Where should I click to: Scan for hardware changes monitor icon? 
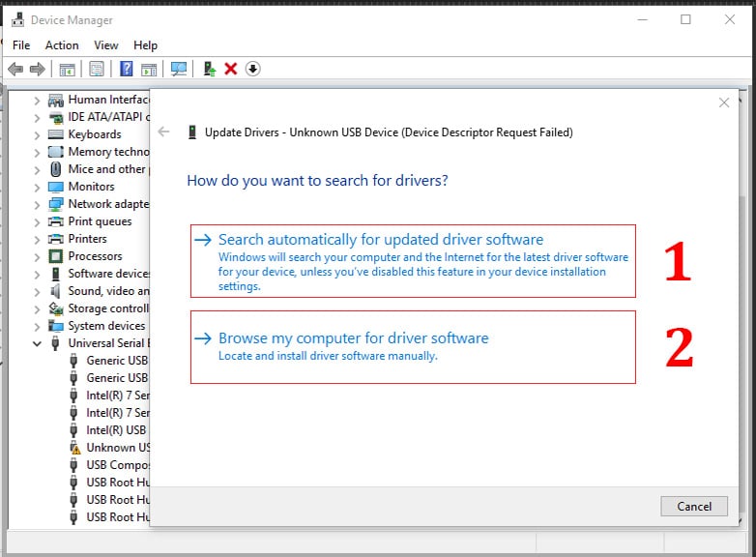pos(179,69)
